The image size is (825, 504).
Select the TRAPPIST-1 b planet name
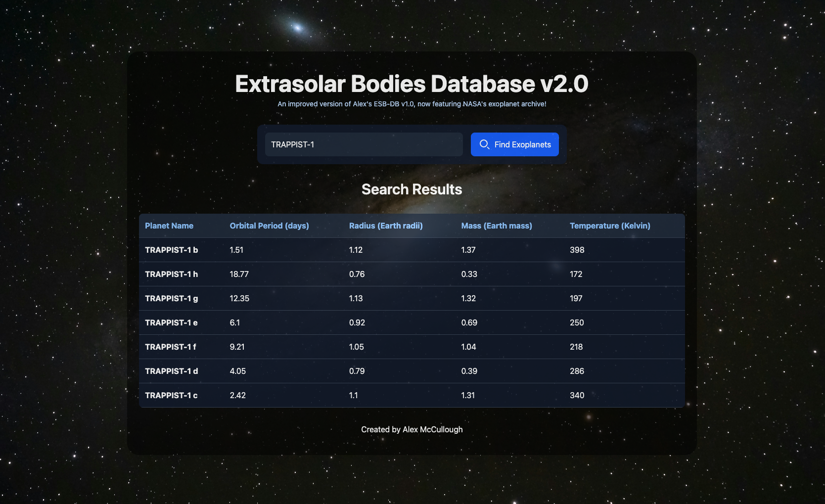(x=171, y=250)
